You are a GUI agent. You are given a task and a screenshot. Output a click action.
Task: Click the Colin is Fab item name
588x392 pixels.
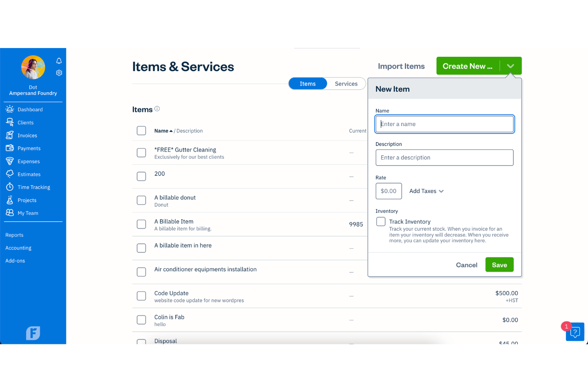[x=169, y=317]
